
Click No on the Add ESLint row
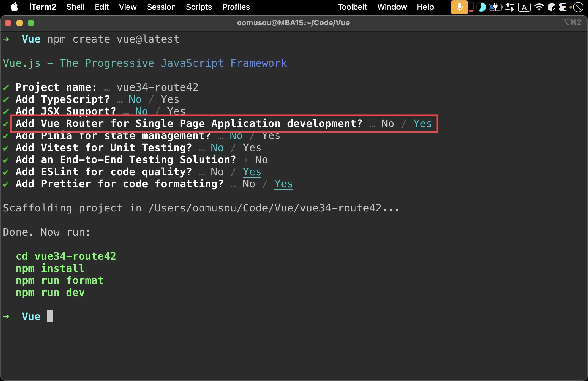tap(217, 172)
